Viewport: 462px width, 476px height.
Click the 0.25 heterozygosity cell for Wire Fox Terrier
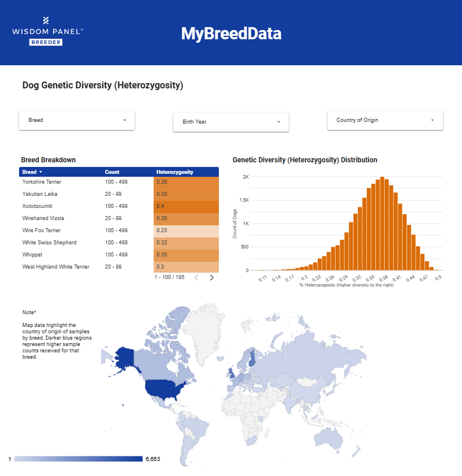coord(186,231)
